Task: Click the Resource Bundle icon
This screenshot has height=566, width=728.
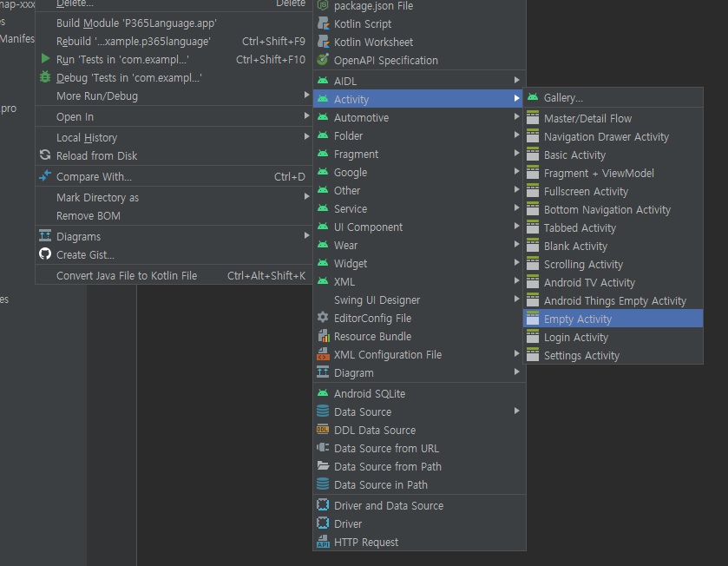Action: click(323, 336)
